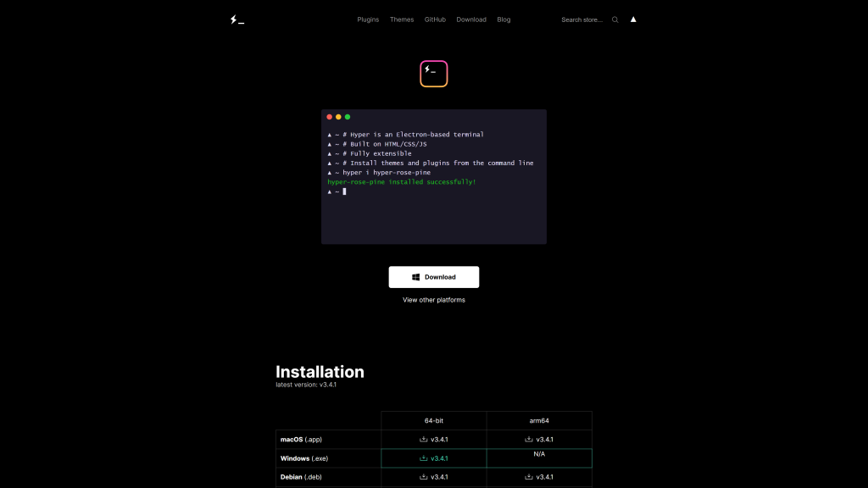
Task: Click the magnifier search icon
Action: click(615, 20)
